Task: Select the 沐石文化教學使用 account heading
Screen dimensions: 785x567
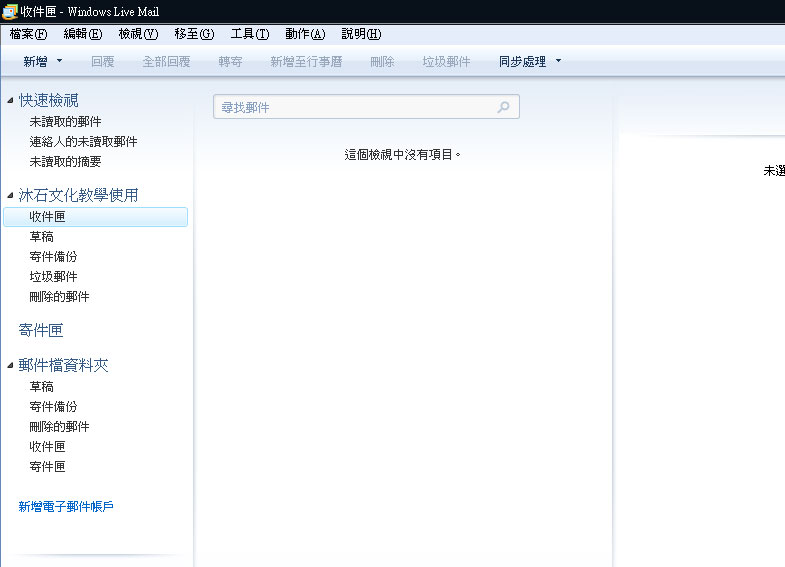Action: [x=79, y=195]
